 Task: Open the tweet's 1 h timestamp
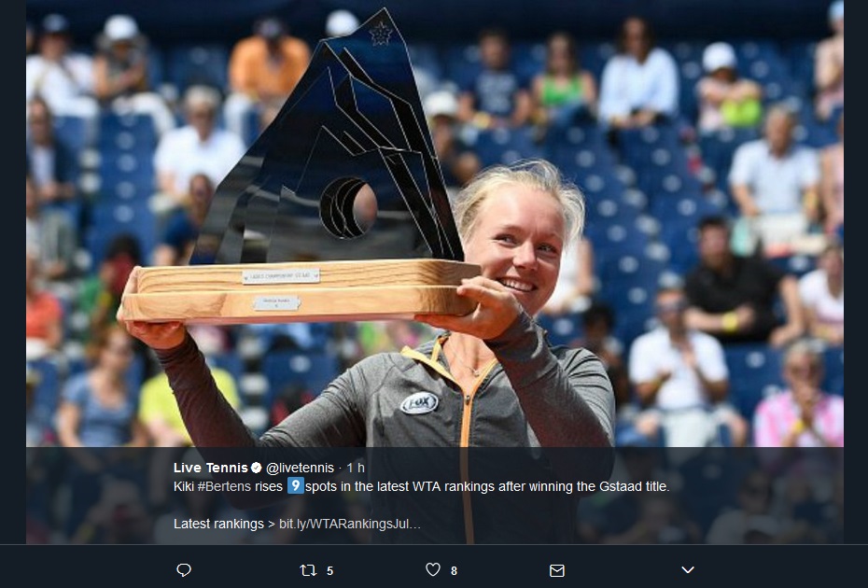click(356, 468)
